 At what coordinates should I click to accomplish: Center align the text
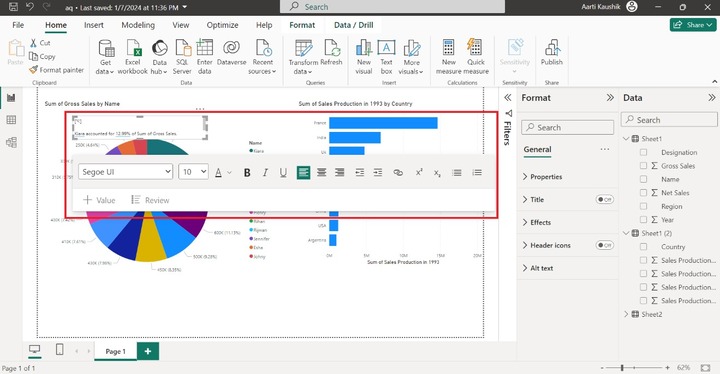(x=321, y=173)
